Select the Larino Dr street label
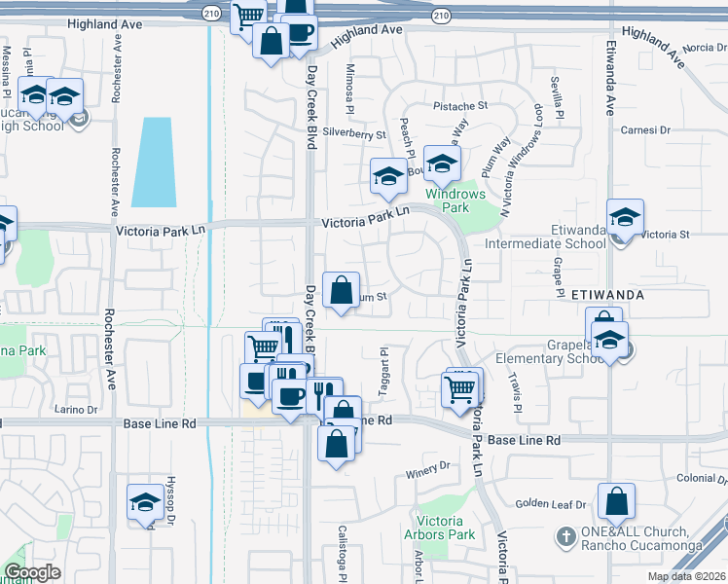Screen dimensions: 728x584 pos(76,410)
